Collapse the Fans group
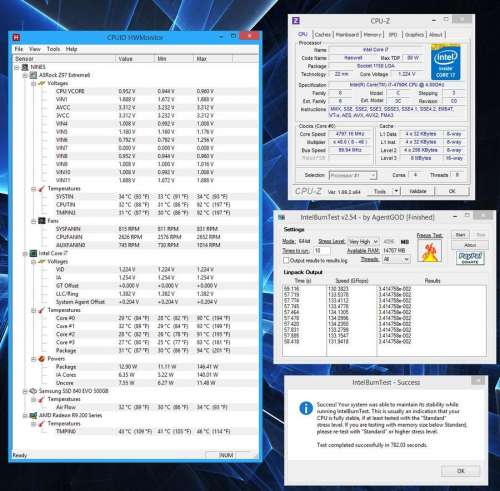500x491 pixels. click(x=33, y=221)
